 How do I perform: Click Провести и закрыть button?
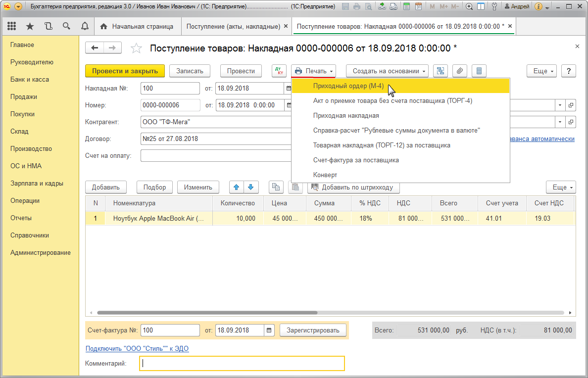click(x=125, y=71)
